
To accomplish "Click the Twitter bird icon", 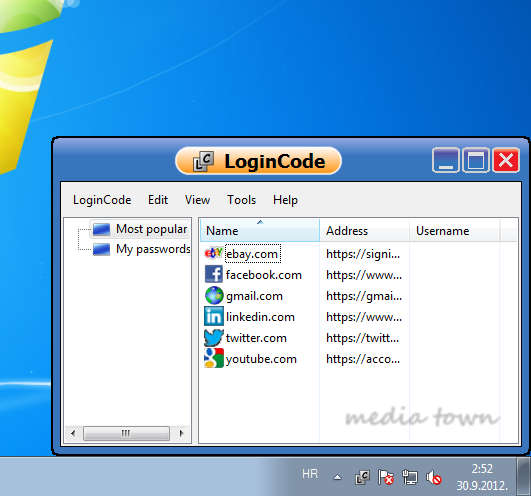I will point(214,338).
